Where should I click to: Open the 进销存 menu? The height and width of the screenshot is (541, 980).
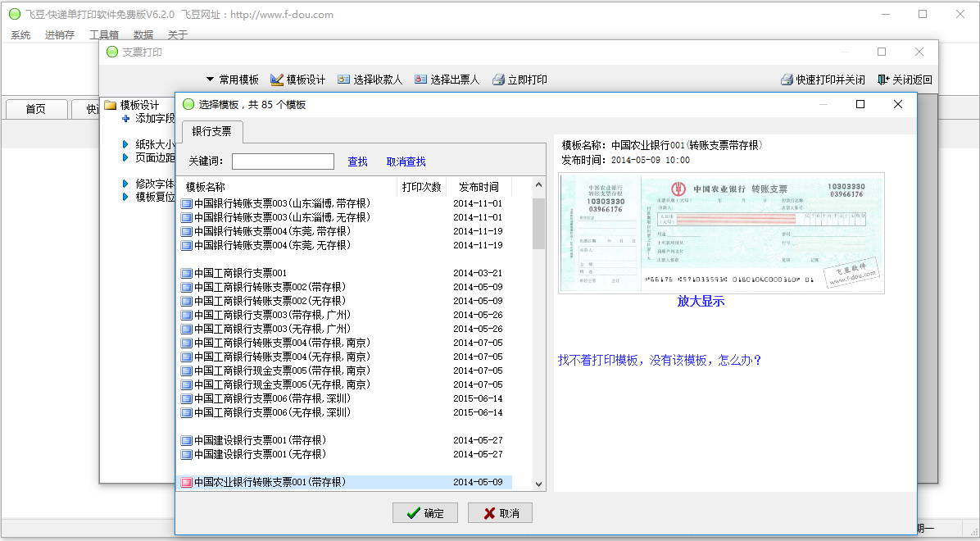(60, 35)
